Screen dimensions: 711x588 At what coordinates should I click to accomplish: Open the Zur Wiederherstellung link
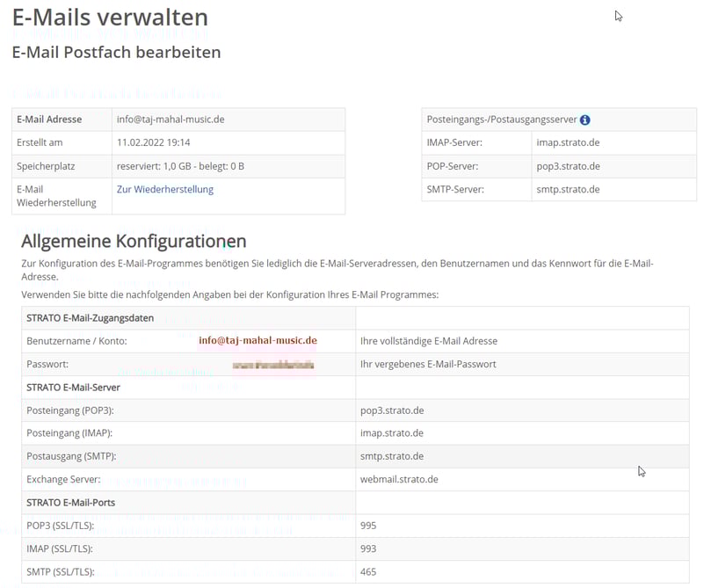[165, 189]
